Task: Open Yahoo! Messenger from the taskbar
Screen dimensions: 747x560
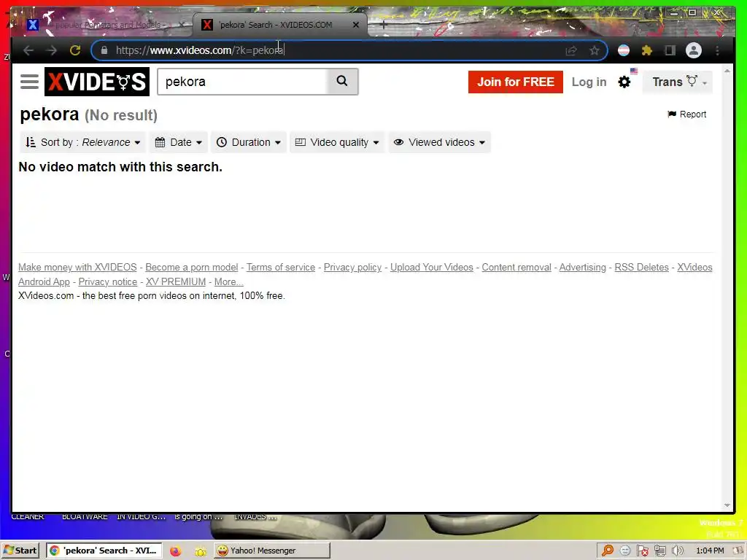Action: click(x=272, y=551)
